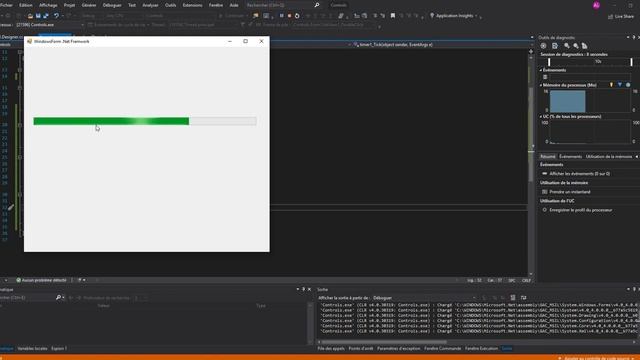Switch to the Résumé diagnostics tab

point(548,157)
